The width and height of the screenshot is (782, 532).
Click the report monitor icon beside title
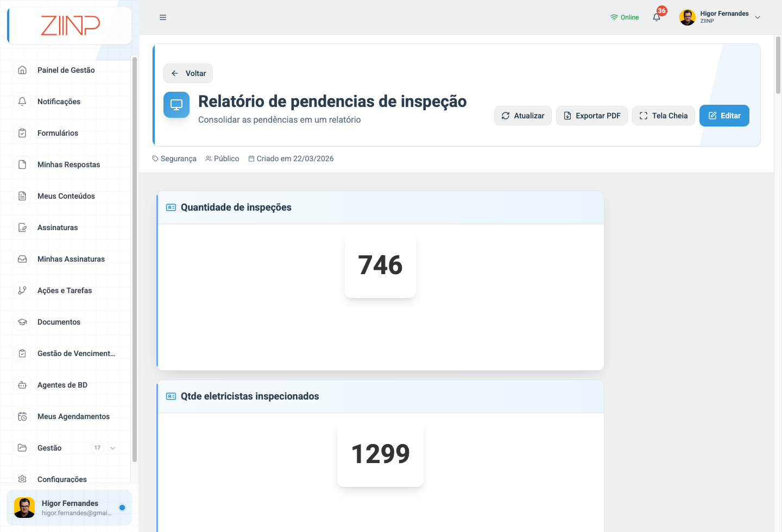tap(176, 105)
